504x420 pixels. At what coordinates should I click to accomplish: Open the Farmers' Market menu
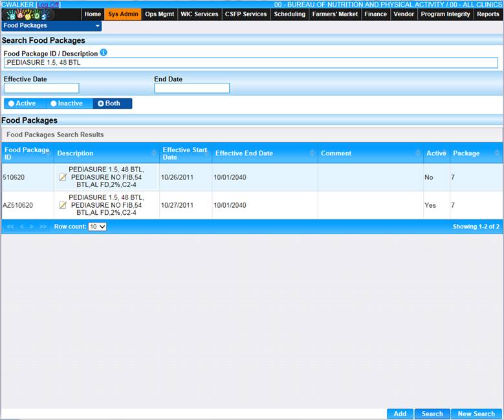(335, 14)
